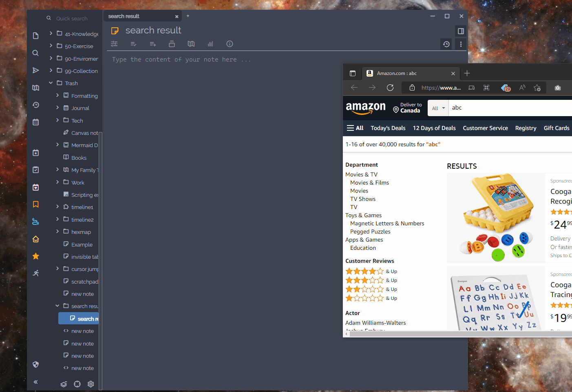Click the Adam Williams-Walters actor link
The image size is (572, 392).
point(375,323)
